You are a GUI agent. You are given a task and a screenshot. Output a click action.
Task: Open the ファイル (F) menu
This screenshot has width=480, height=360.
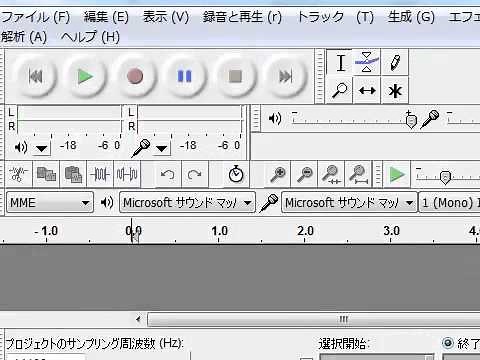coord(35,17)
